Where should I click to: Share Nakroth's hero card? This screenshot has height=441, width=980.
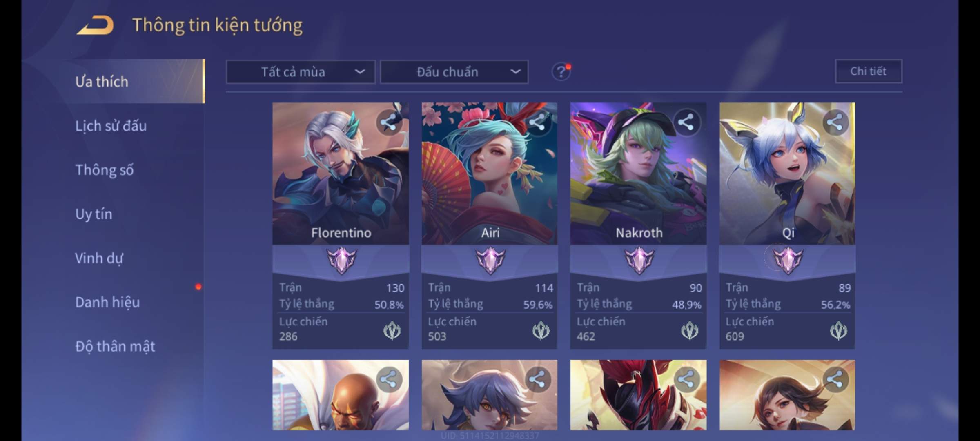tap(686, 122)
